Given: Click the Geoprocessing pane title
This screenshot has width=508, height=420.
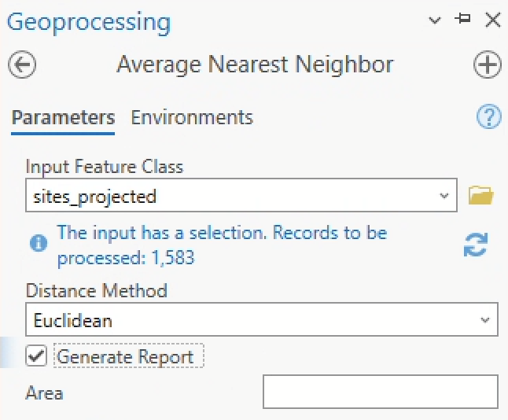Looking at the screenshot, I should [x=88, y=21].
